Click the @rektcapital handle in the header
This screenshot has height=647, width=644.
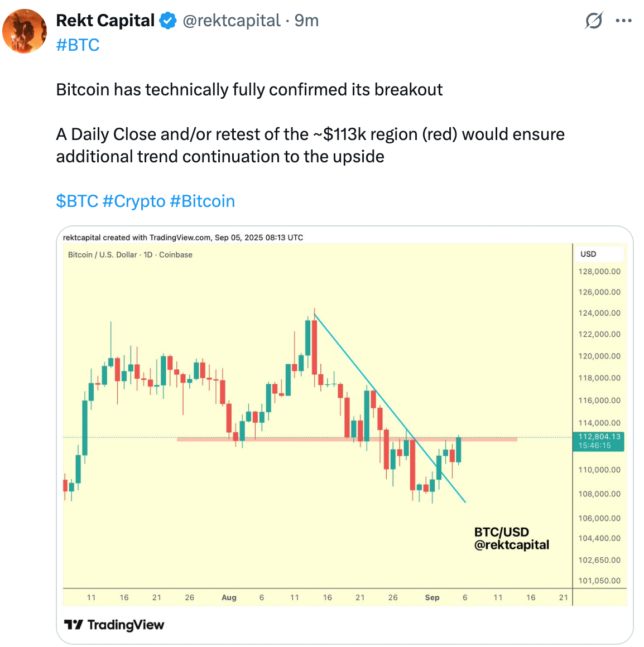tap(232, 21)
